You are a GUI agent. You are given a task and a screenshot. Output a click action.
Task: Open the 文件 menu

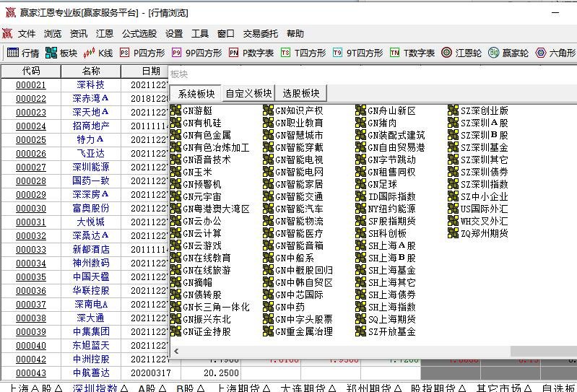pos(27,34)
